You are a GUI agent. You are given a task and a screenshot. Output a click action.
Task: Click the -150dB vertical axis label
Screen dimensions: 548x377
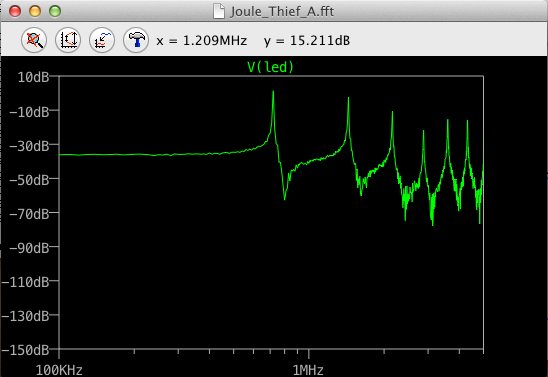pos(25,350)
